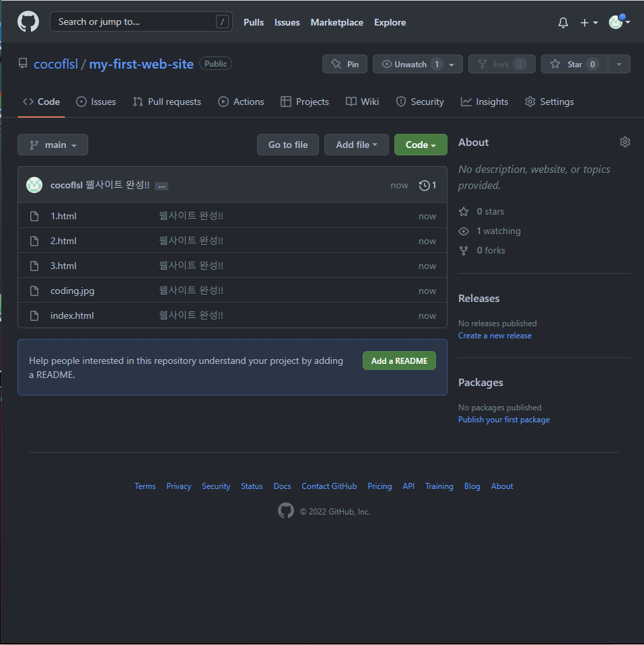Focus the Search or jump to field
Viewport: 644px width, 645px height.
click(141, 22)
